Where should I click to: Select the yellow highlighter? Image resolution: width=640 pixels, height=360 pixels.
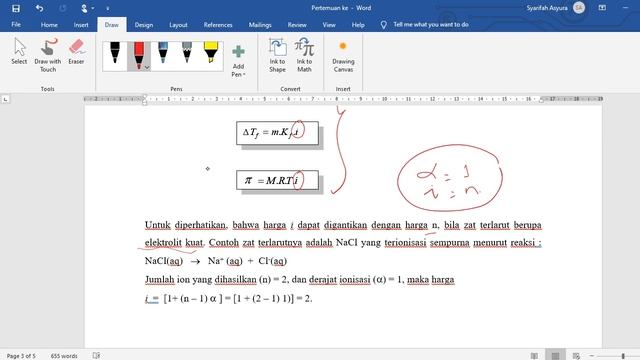(x=211, y=53)
